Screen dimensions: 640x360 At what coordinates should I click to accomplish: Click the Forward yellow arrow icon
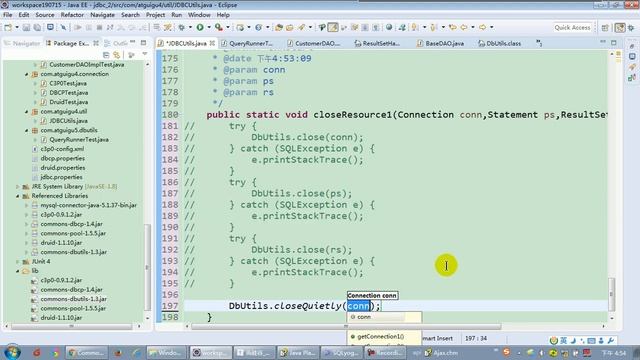[482, 27]
